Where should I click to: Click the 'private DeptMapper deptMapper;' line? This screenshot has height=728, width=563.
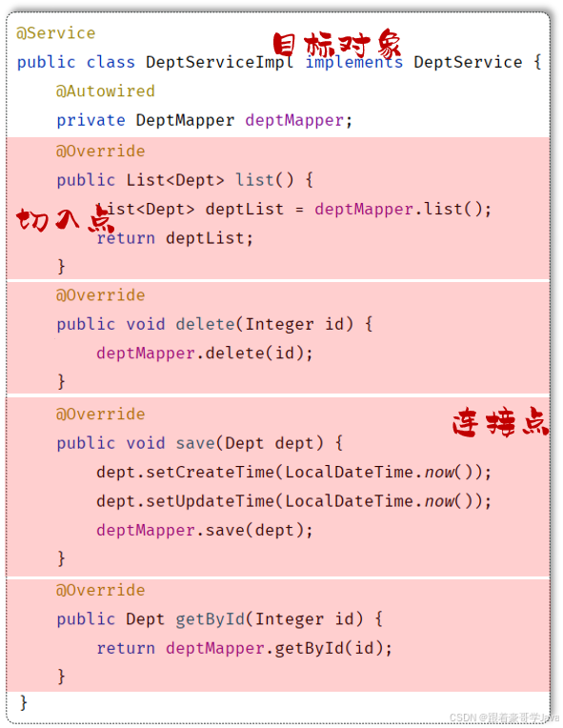tap(205, 120)
